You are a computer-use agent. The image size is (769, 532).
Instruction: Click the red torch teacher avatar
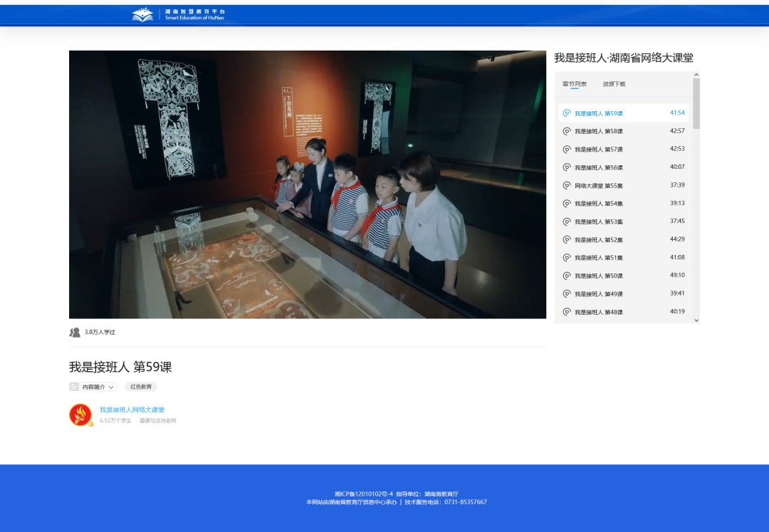tap(80, 414)
